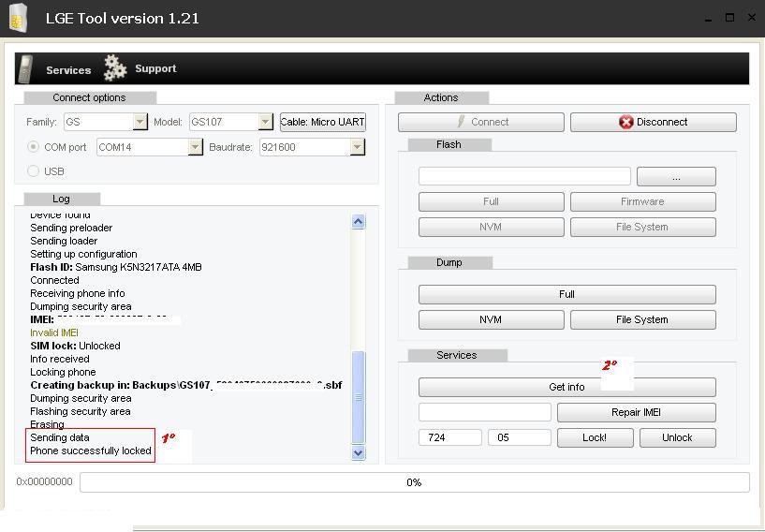Click the Unlock button
The width and height of the screenshot is (765, 532).
click(678, 437)
